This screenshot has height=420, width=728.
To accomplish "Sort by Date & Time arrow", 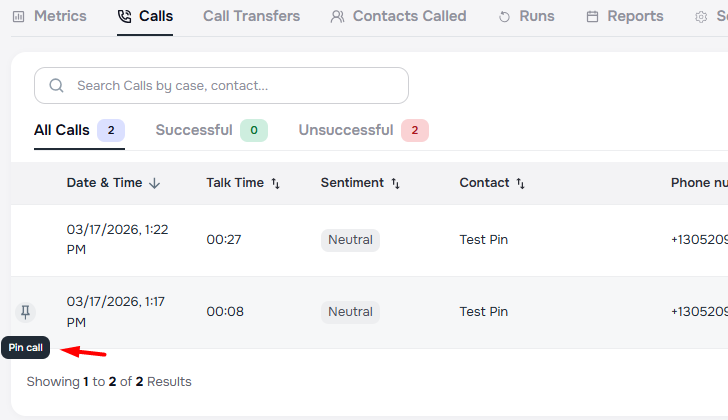I will pos(154,183).
